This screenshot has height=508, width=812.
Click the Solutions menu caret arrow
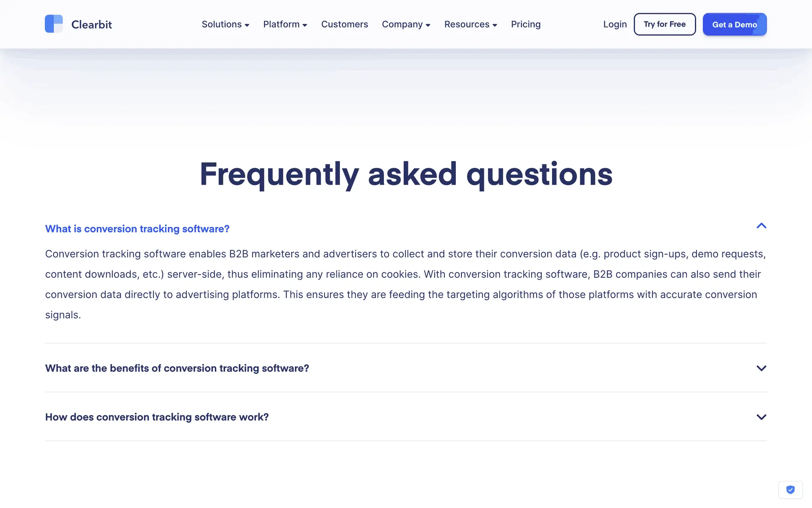click(247, 25)
